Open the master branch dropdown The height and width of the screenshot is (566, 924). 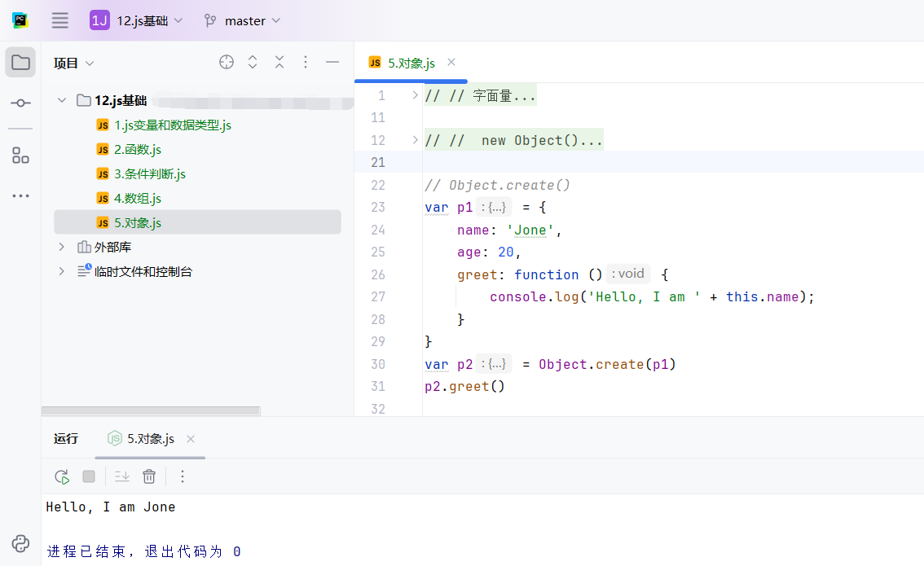click(253, 21)
